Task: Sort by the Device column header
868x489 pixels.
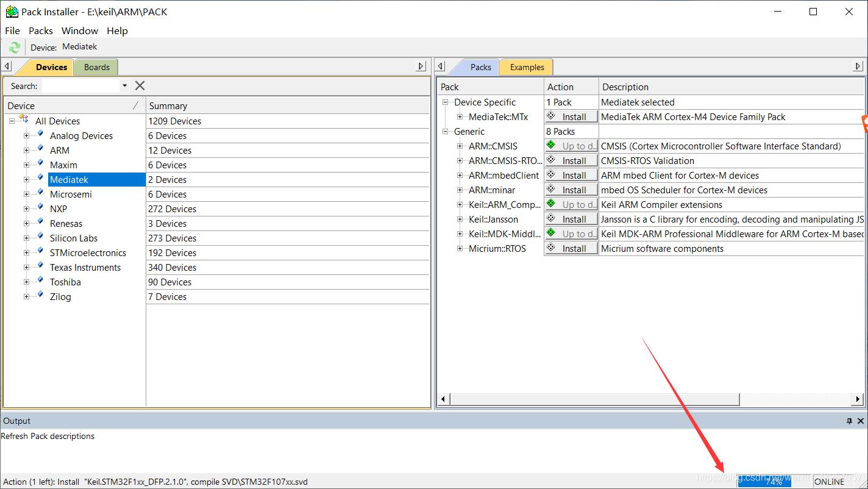Action: click(75, 105)
